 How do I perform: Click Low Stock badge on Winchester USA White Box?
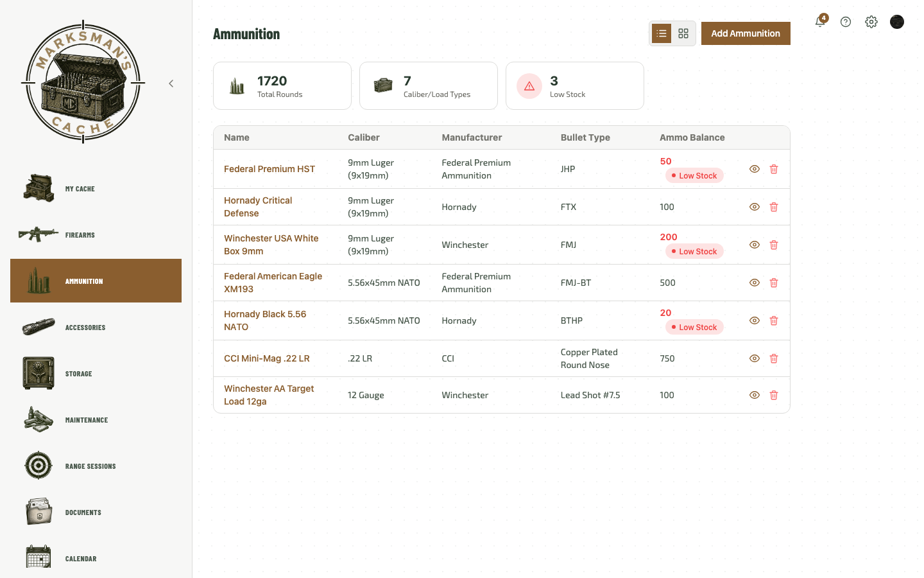(694, 251)
